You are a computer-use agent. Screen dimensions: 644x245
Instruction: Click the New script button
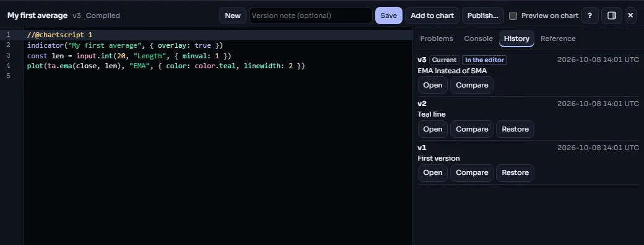[x=233, y=16]
